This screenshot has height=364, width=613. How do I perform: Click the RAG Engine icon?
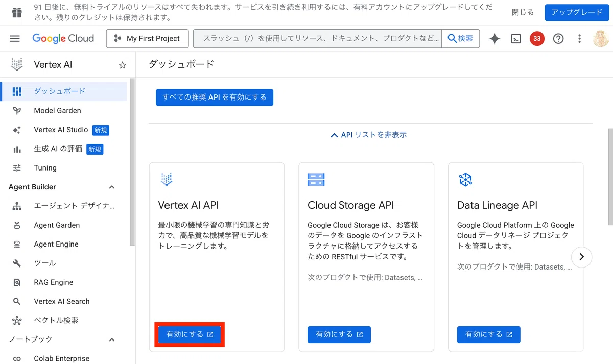click(17, 282)
